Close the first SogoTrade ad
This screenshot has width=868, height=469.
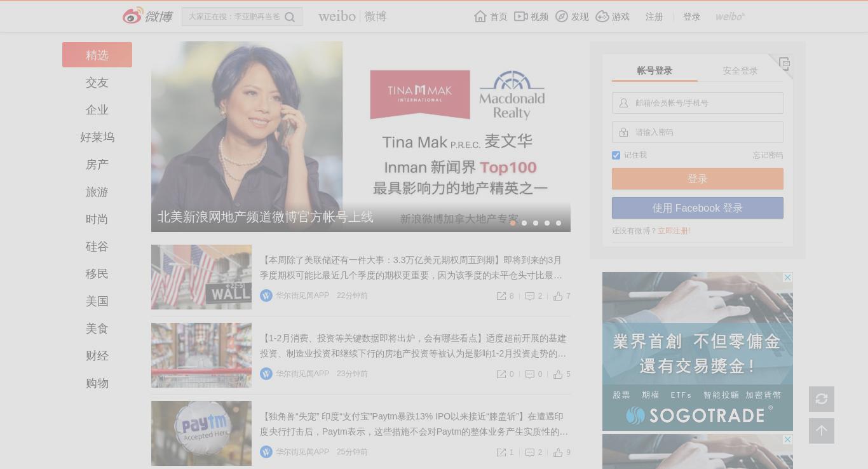coord(787,278)
